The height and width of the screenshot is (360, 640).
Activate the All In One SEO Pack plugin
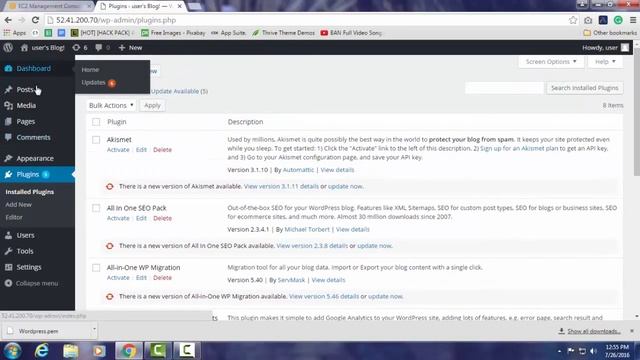(x=118, y=218)
